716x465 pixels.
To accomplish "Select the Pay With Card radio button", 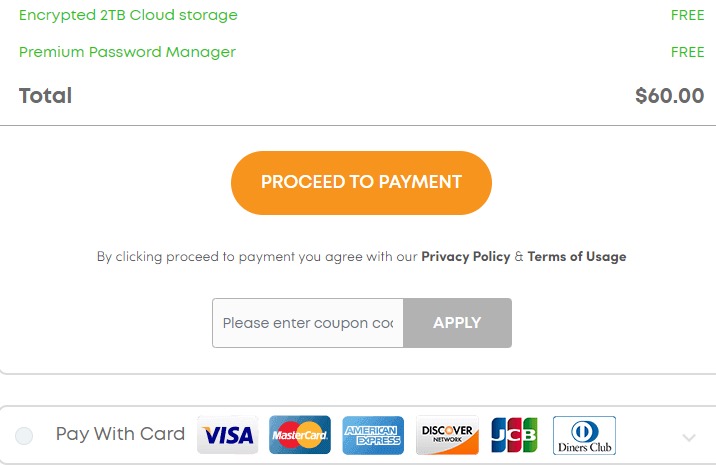I will (24, 435).
